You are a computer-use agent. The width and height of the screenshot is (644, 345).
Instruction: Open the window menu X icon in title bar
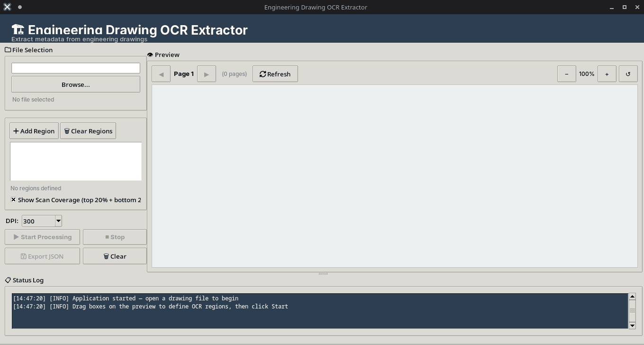coord(7,7)
